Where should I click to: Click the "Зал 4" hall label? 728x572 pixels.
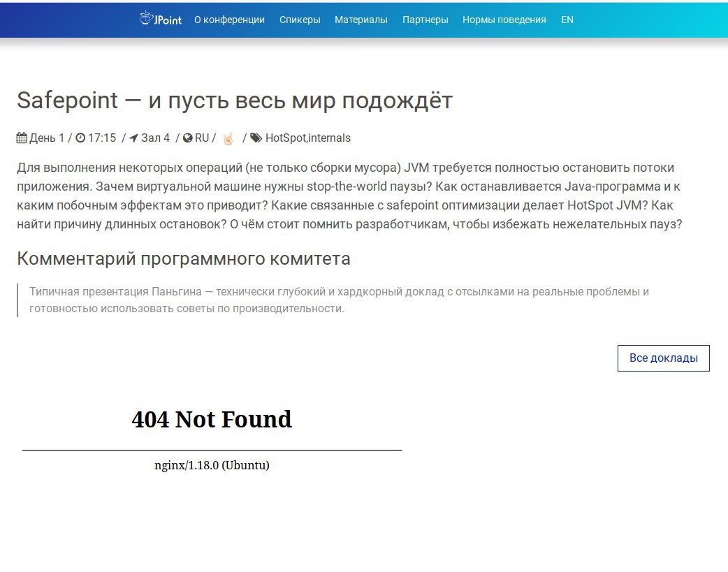[x=156, y=138]
